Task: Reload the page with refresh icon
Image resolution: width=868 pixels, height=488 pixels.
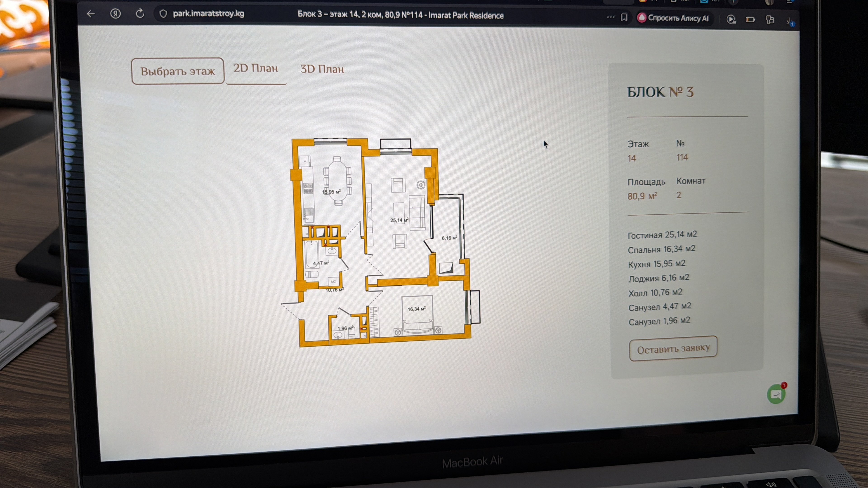Action: pos(140,14)
